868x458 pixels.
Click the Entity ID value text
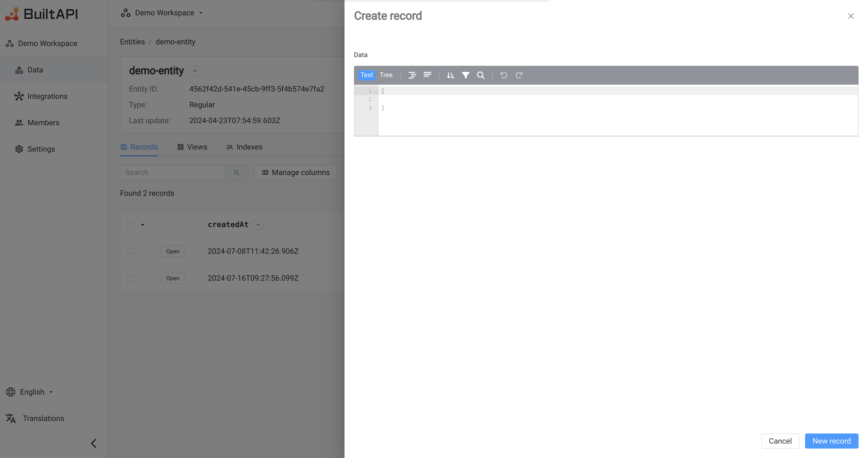[256, 89]
